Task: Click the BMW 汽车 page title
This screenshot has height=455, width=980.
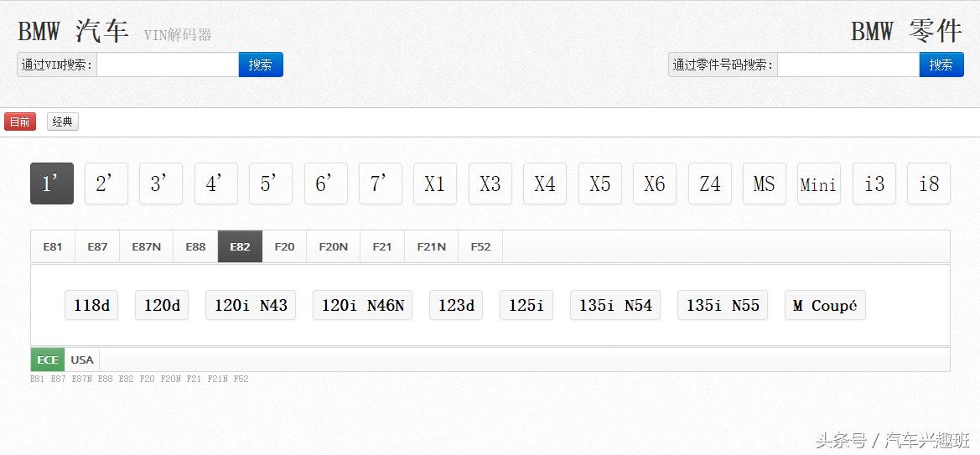Action: (x=73, y=31)
